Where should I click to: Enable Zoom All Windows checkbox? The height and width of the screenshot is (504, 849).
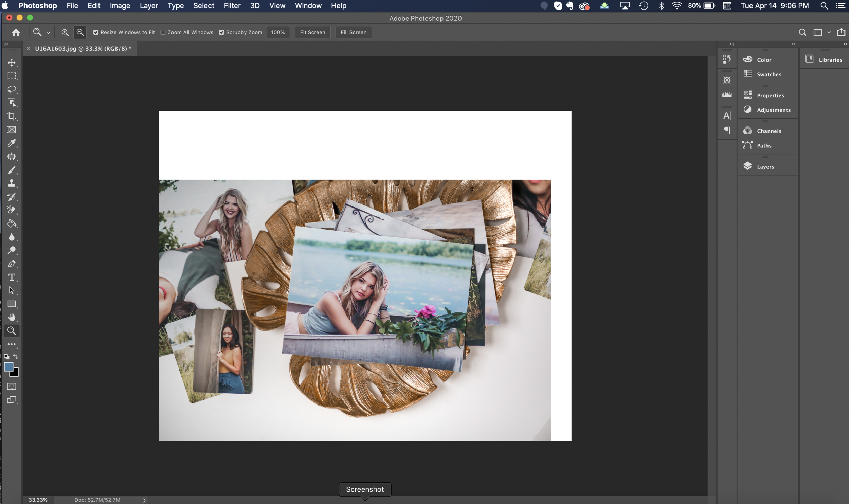(163, 32)
